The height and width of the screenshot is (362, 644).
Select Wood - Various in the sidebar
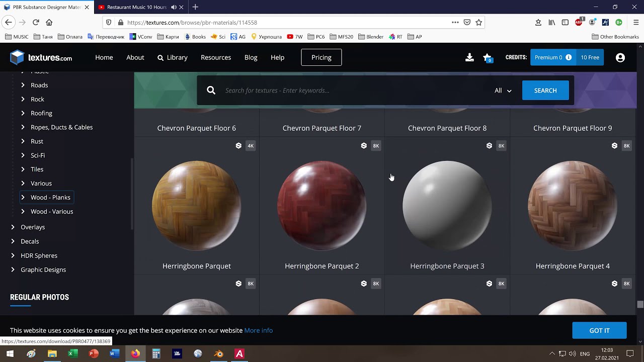click(52, 212)
